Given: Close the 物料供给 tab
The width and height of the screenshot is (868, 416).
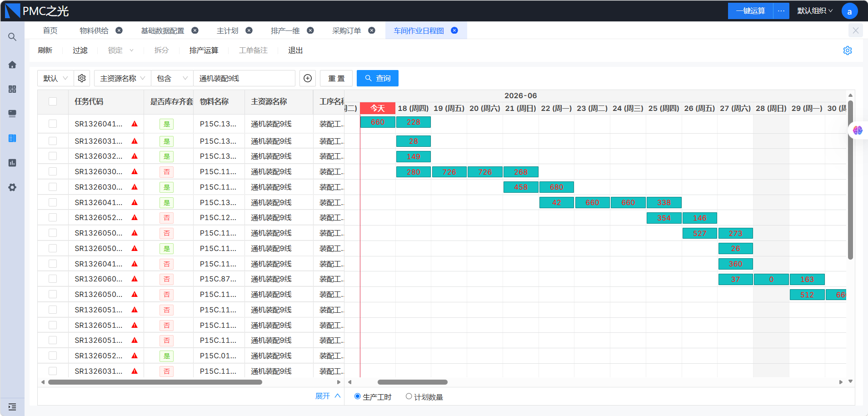Looking at the screenshot, I should pyautogui.click(x=119, y=30).
